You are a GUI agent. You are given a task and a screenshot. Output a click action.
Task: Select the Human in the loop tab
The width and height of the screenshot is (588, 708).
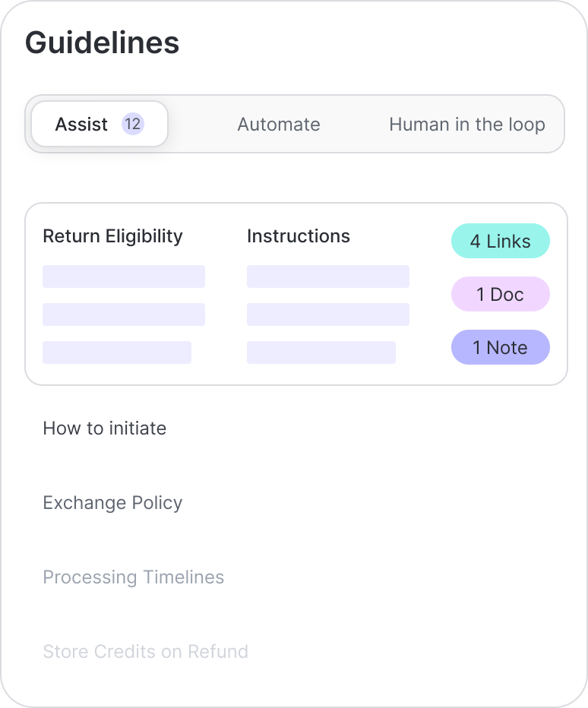click(466, 124)
